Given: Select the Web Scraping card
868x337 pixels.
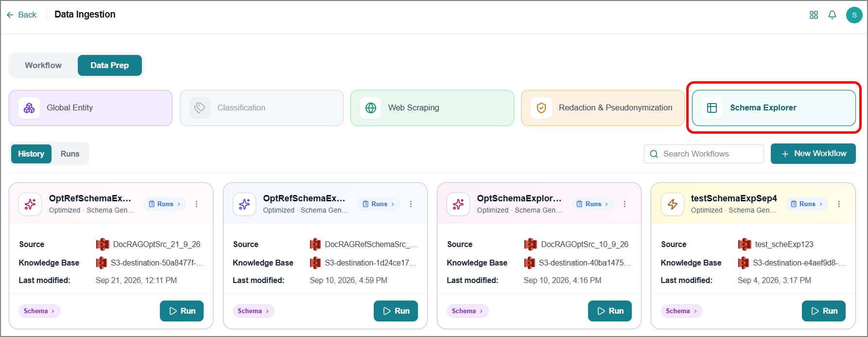Looking at the screenshot, I should point(432,108).
